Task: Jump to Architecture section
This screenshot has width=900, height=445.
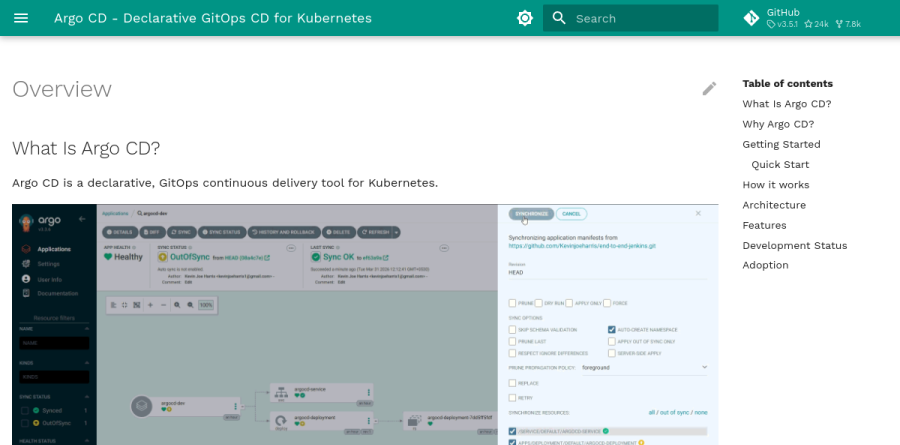Action: coord(774,205)
